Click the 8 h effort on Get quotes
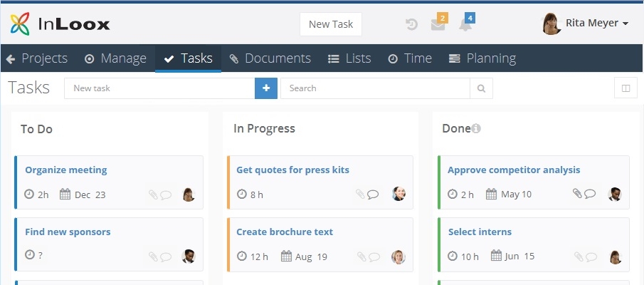This screenshot has width=644, height=285. click(x=250, y=194)
